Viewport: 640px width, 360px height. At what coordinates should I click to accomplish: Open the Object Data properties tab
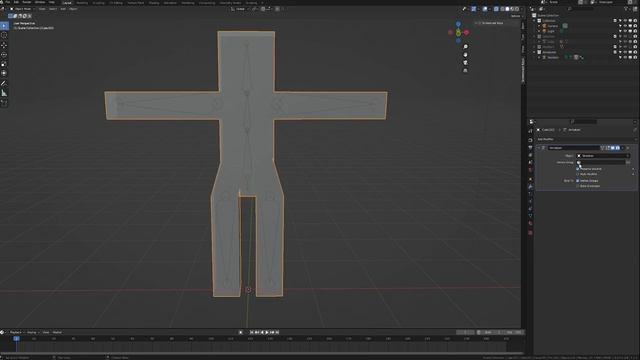click(530, 216)
